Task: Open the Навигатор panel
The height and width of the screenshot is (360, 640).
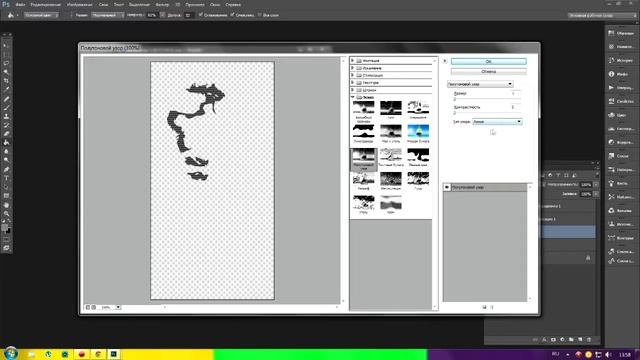Action: pyautogui.click(x=621, y=47)
